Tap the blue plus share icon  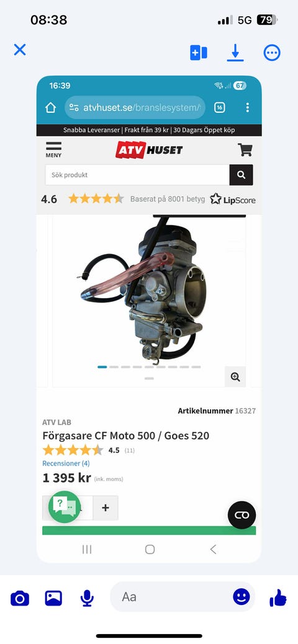199,53
